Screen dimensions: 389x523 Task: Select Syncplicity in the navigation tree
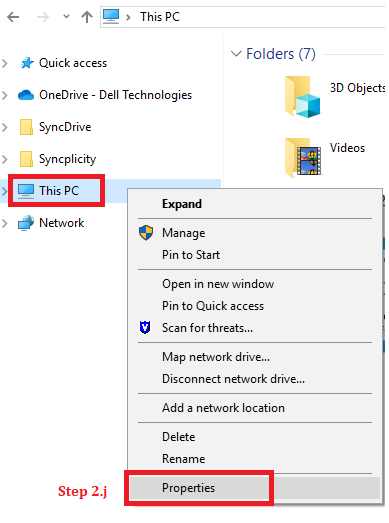pos(67,159)
